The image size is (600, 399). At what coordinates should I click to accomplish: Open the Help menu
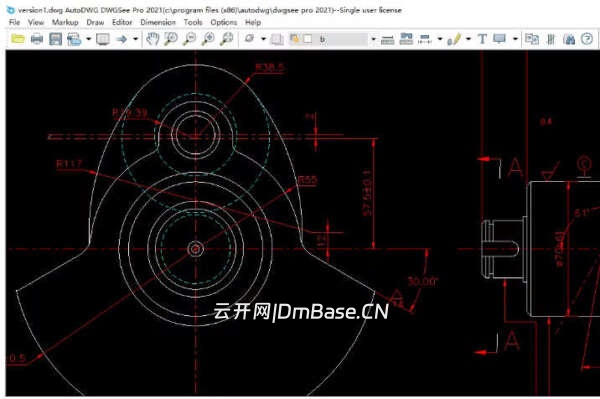(253, 22)
